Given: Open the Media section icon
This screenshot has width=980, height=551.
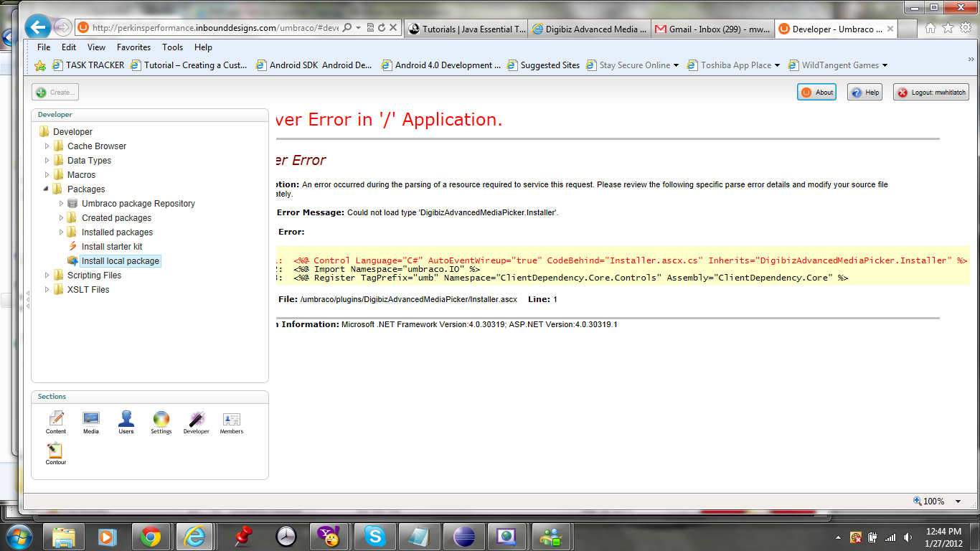Looking at the screenshot, I should pyautogui.click(x=91, y=422).
